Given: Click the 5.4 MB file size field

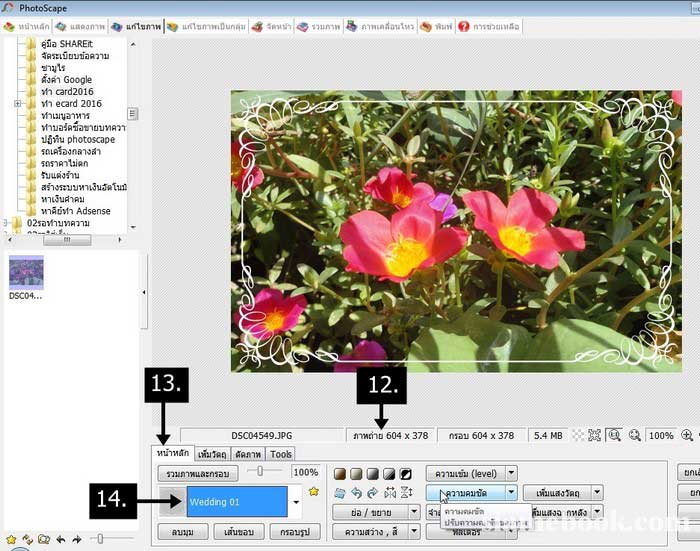Looking at the screenshot, I should tap(548, 435).
